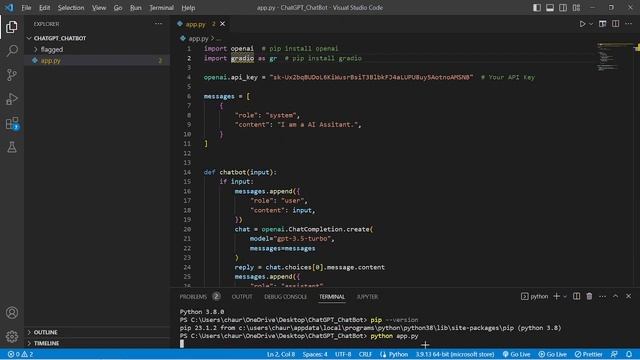Screen dimensions: 640x360
Task: Click the Prettier status item
Action: pos(588,354)
